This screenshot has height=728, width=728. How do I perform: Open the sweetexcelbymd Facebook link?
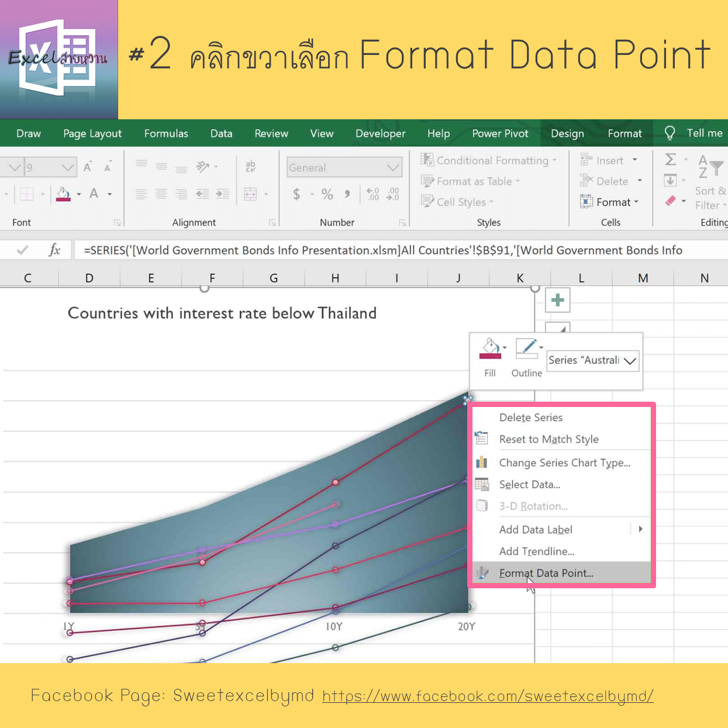pos(488,696)
